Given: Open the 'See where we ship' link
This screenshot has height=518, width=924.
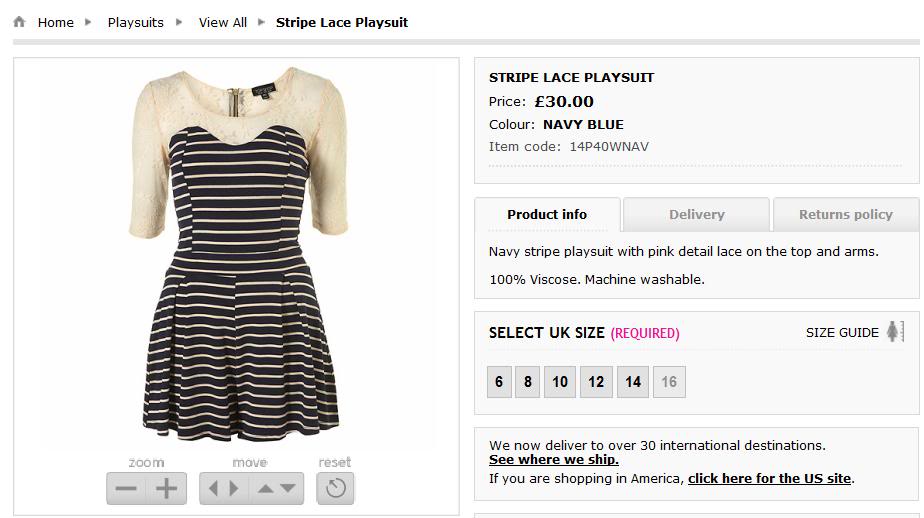Looking at the screenshot, I should pos(554,460).
